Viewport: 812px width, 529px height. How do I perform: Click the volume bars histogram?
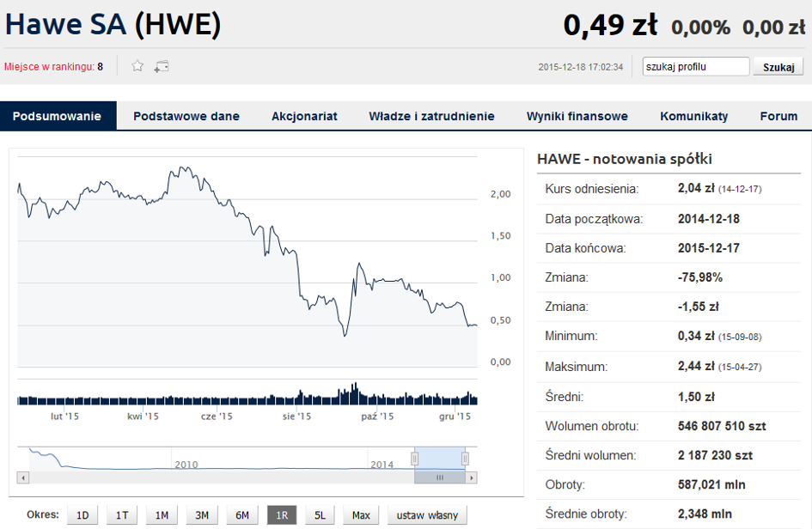[247, 394]
